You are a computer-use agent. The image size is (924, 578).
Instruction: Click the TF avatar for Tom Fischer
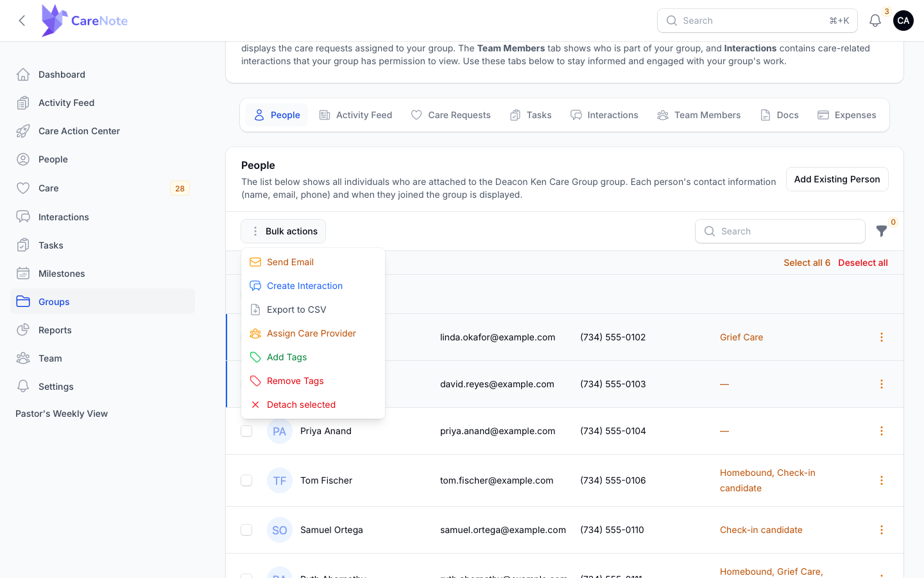[280, 480]
